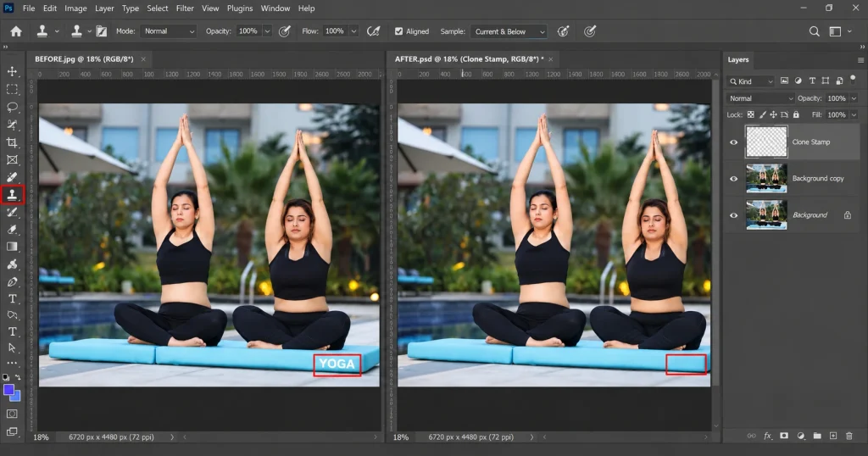Toggle Quick Mask mode

pyautogui.click(x=12, y=414)
